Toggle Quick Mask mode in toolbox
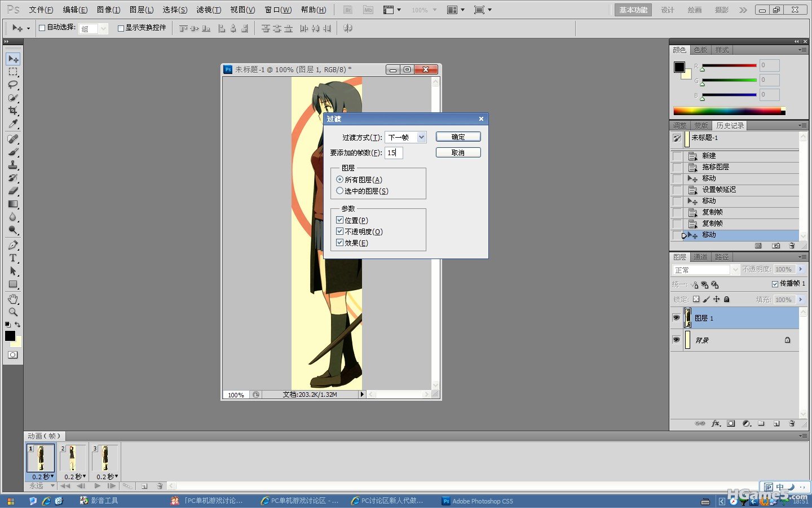The width and height of the screenshot is (812, 508). (x=13, y=355)
